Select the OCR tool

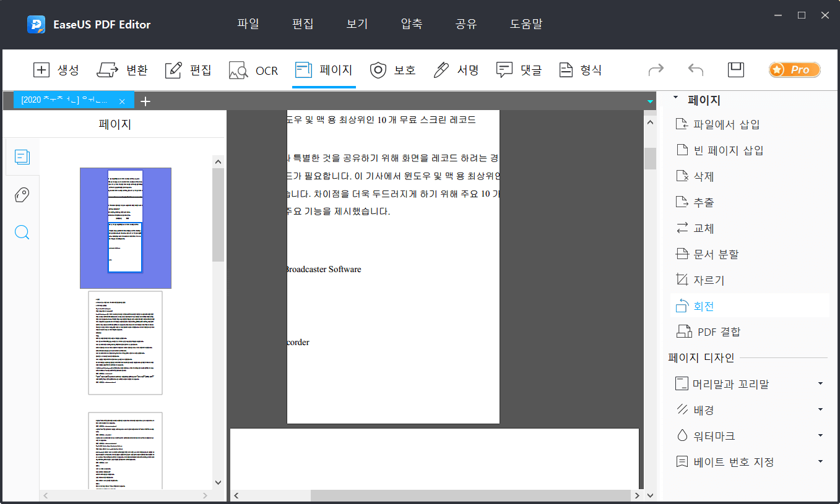click(253, 70)
